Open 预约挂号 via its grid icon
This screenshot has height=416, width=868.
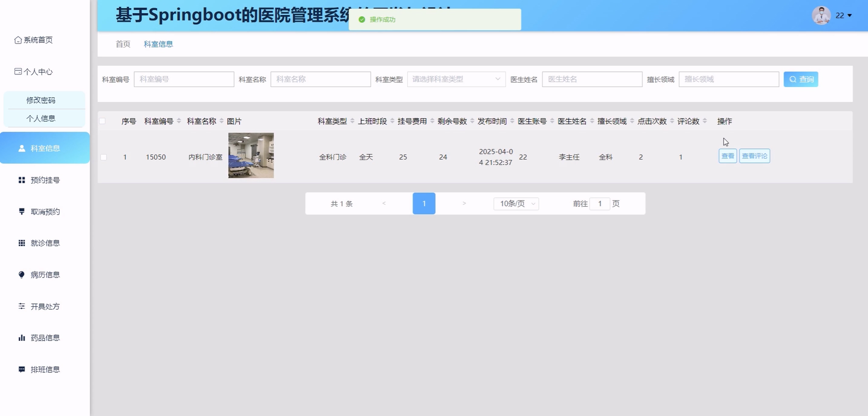[x=21, y=180]
